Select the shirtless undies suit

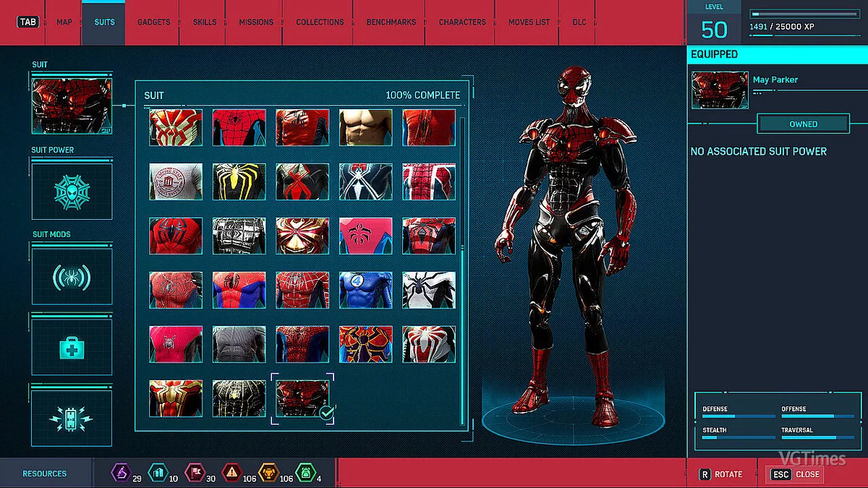[x=366, y=127]
